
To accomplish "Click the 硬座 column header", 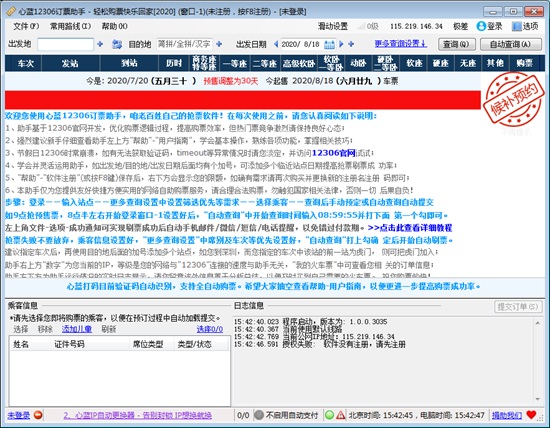I will [x=441, y=63].
